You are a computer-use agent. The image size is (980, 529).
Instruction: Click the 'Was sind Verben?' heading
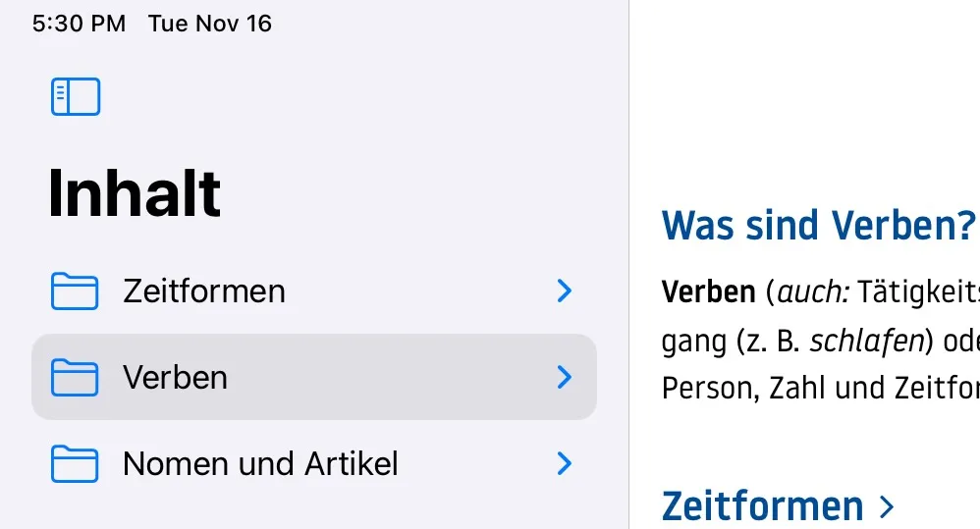(x=819, y=226)
